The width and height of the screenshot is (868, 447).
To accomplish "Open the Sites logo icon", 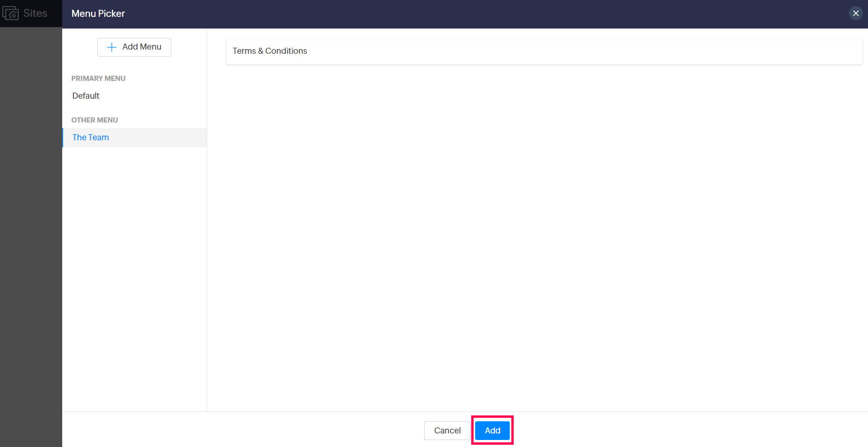I will point(11,13).
